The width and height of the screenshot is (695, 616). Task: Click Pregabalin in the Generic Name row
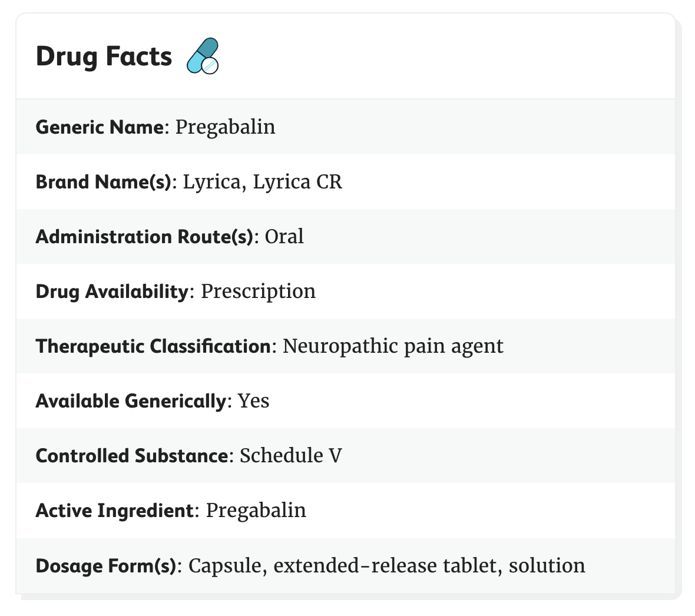pos(225,127)
